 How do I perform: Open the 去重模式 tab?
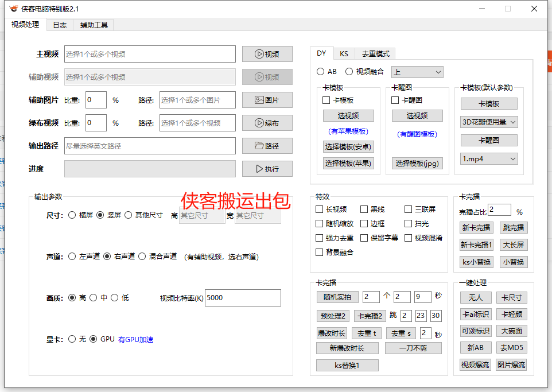click(375, 53)
